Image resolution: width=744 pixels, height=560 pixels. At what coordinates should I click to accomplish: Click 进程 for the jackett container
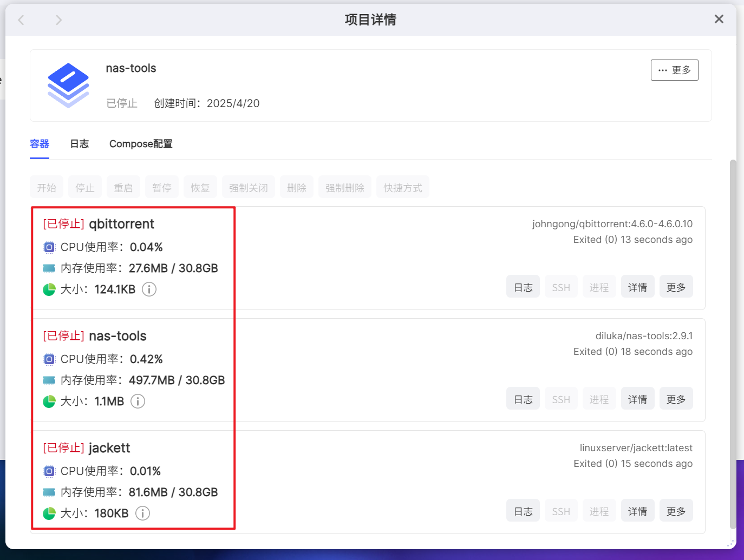[x=599, y=511]
